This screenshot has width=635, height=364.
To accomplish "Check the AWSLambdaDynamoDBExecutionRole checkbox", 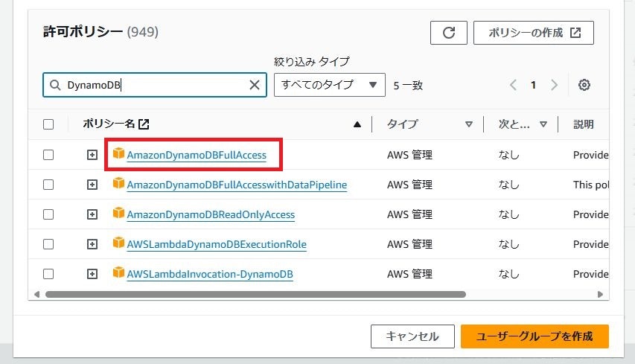I will 48,244.
